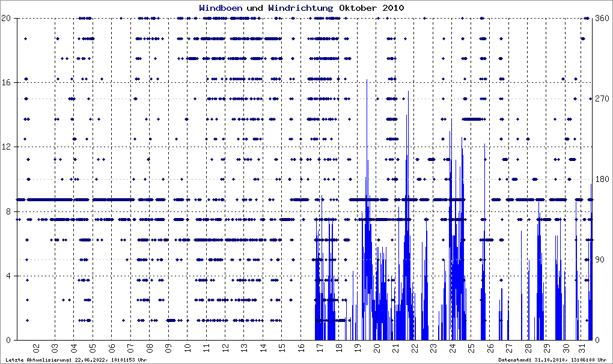Screen dimensions: 613x364
Task: Click the chart title 'Windboen und Windrichtung Oktober 2010'
Action: tap(302, 8)
